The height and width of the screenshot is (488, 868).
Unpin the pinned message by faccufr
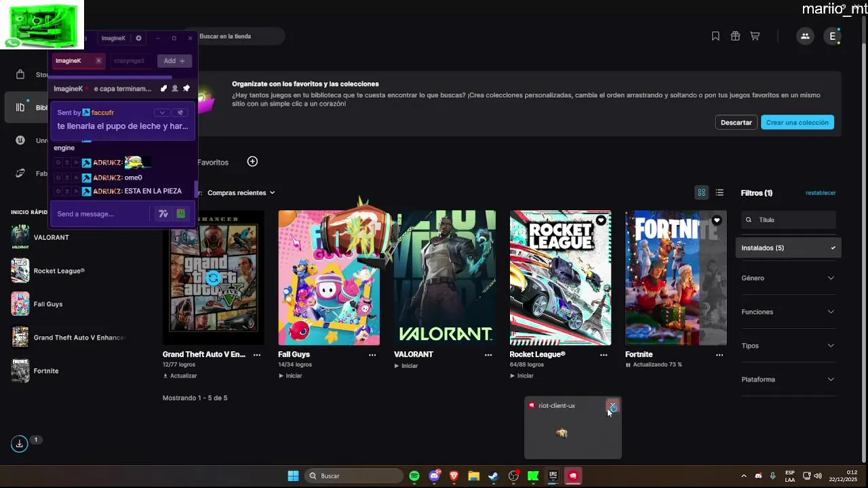pos(180,113)
